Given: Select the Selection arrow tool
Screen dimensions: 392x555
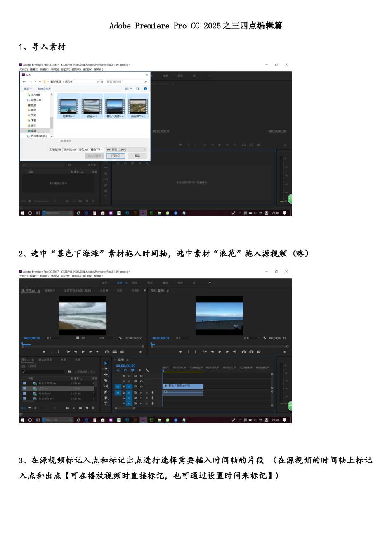Looking at the screenshot, I should tap(106, 363).
